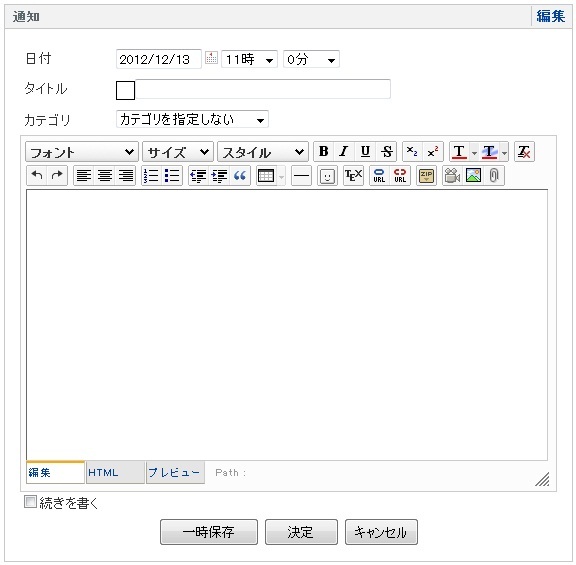Image resolution: width=576 pixels, height=565 pixels.
Task: Open the text color picker arrow
Action: [x=474, y=152]
